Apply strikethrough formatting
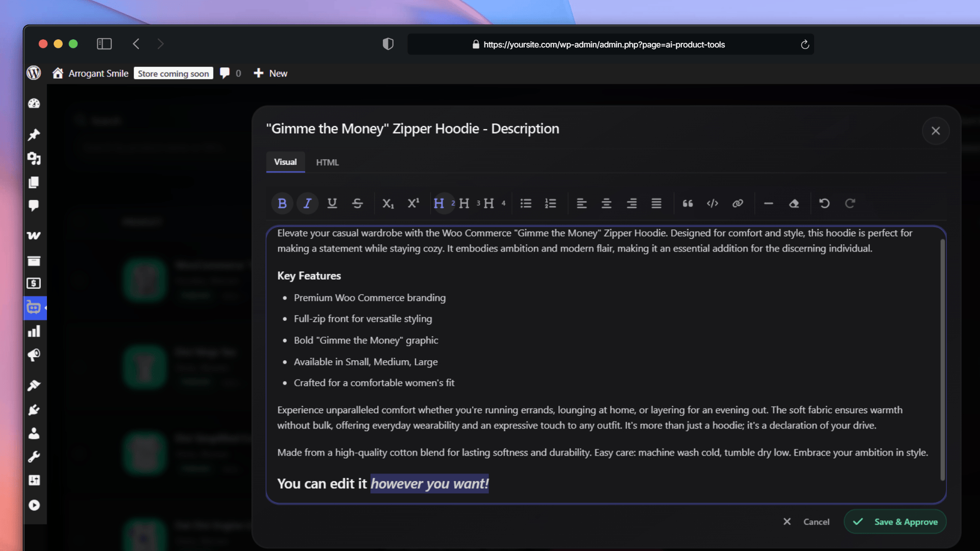Screen dimensions: 980x551 click(357, 204)
